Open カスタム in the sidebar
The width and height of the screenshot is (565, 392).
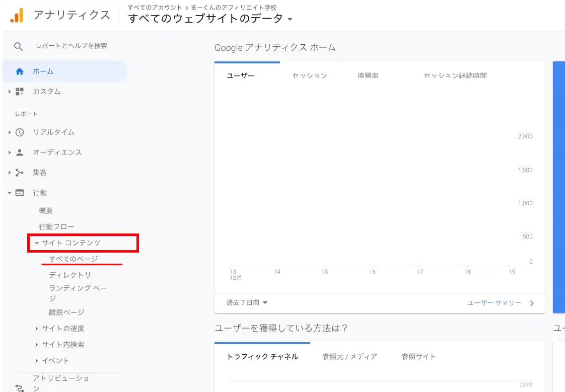(x=46, y=92)
